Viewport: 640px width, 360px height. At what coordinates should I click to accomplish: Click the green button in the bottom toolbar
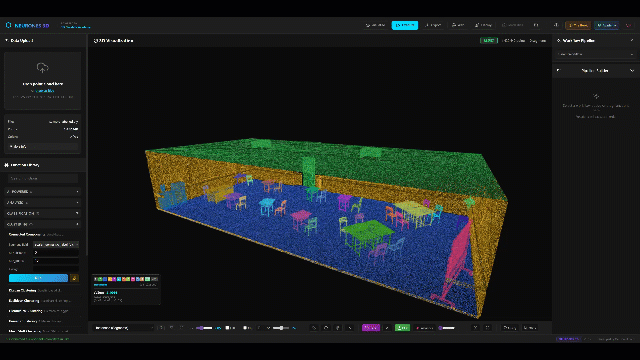[x=402, y=328]
